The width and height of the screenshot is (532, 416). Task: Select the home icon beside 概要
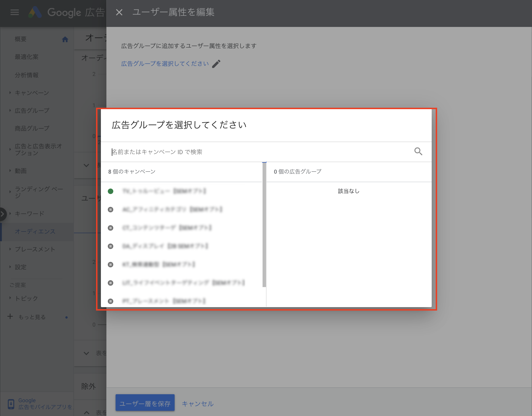click(x=65, y=39)
